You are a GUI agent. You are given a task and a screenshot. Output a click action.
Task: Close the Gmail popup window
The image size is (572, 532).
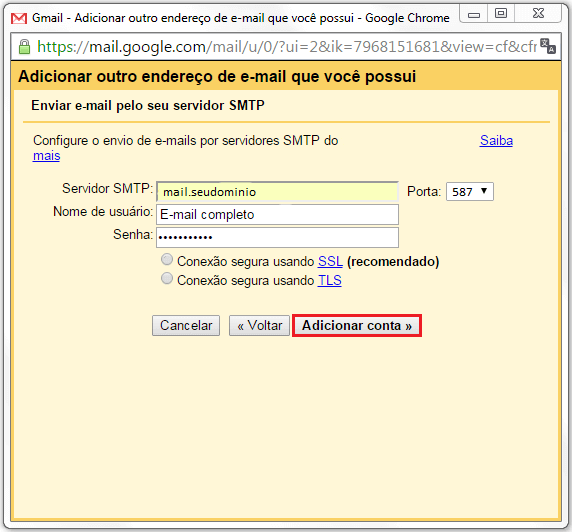538,14
